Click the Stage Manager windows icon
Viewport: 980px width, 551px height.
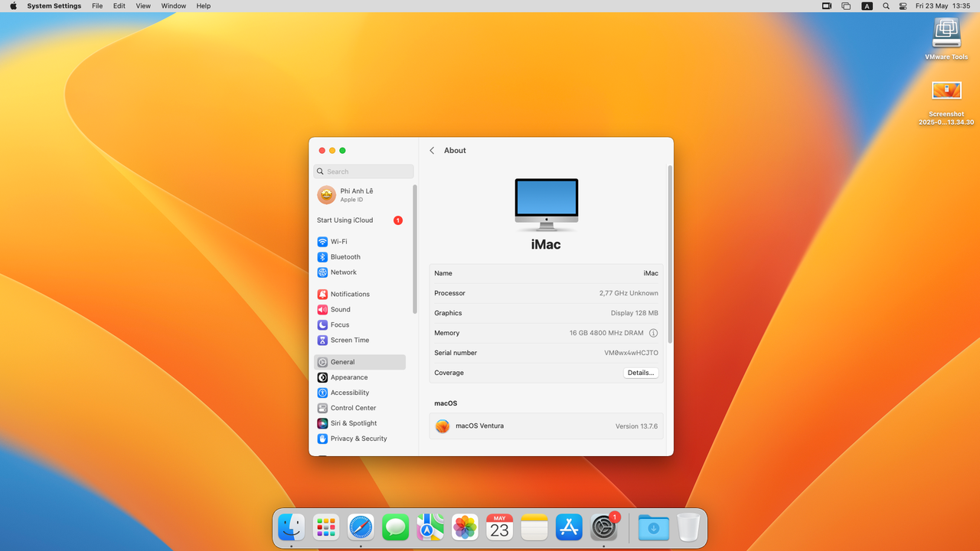pyautogui.click(x=846, y=6)
